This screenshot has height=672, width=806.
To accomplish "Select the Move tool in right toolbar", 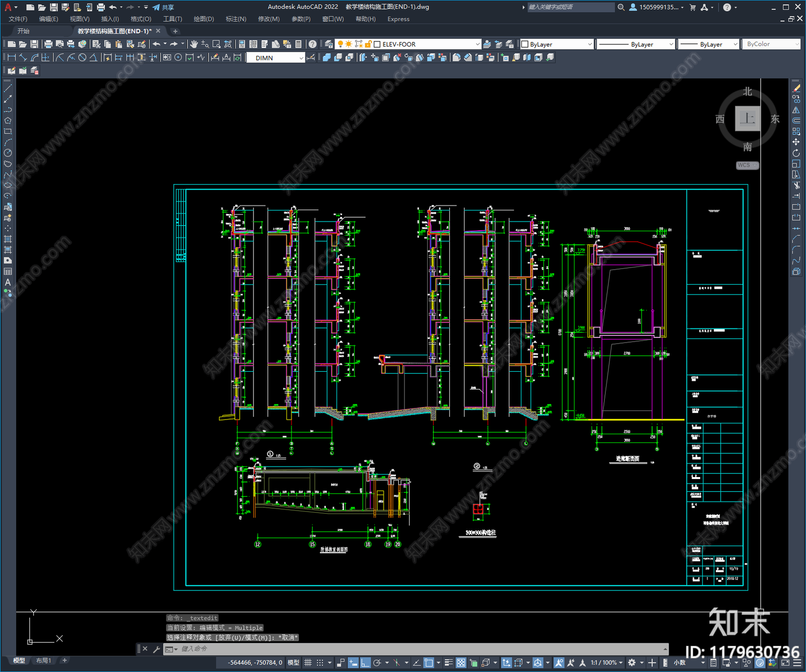I will click(x=796, y=142).
